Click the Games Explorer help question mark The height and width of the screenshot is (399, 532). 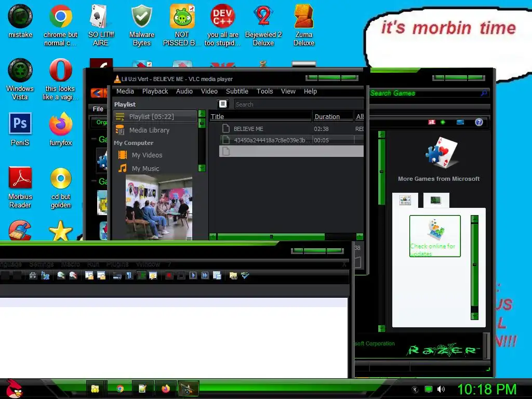click(x=478, y=122)
